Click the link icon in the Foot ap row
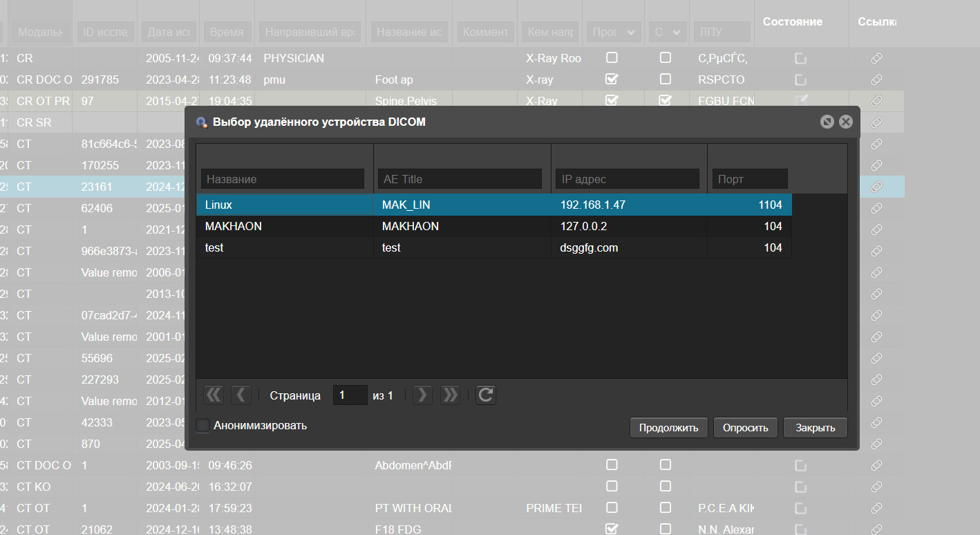 pos(876,79)
